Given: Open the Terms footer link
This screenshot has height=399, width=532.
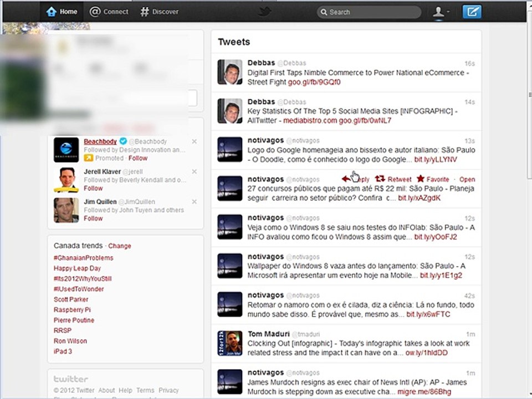Looking at the screenshot, I should 145,391.
